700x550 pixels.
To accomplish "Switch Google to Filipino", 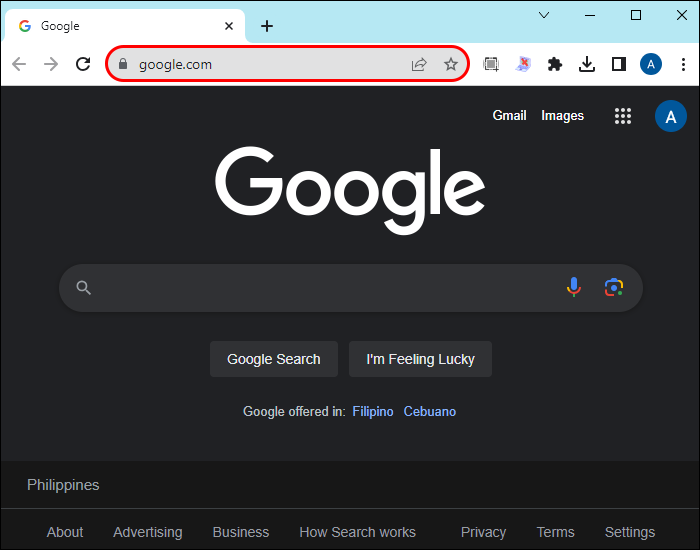I will coord(373,412).
